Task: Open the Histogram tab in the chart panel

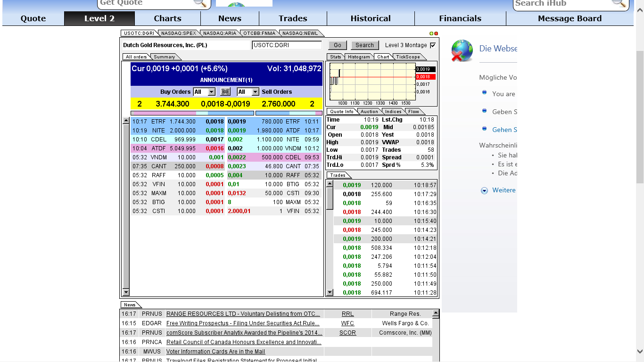Action: click(359, 57)
